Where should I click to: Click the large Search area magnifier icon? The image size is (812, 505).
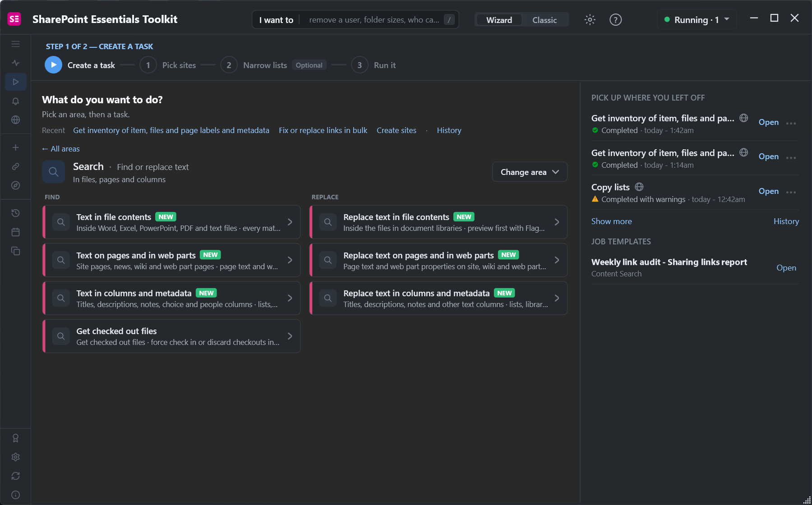pos(53,172)
